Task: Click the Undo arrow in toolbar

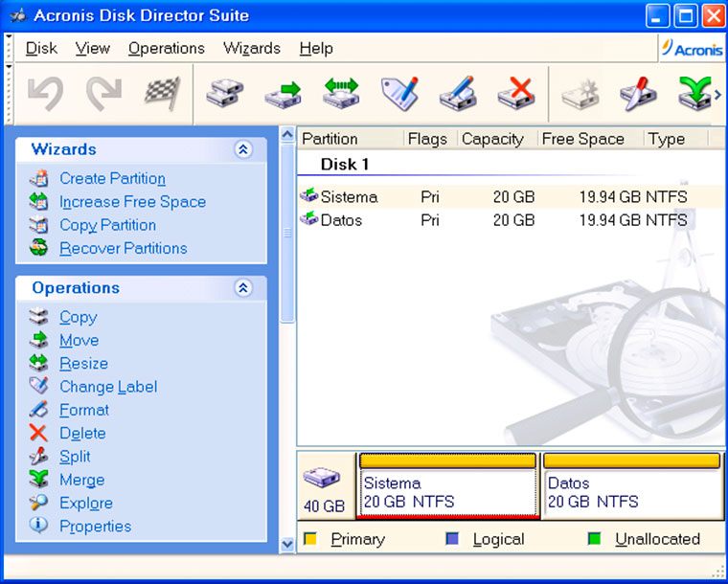Action: point(46,94)
